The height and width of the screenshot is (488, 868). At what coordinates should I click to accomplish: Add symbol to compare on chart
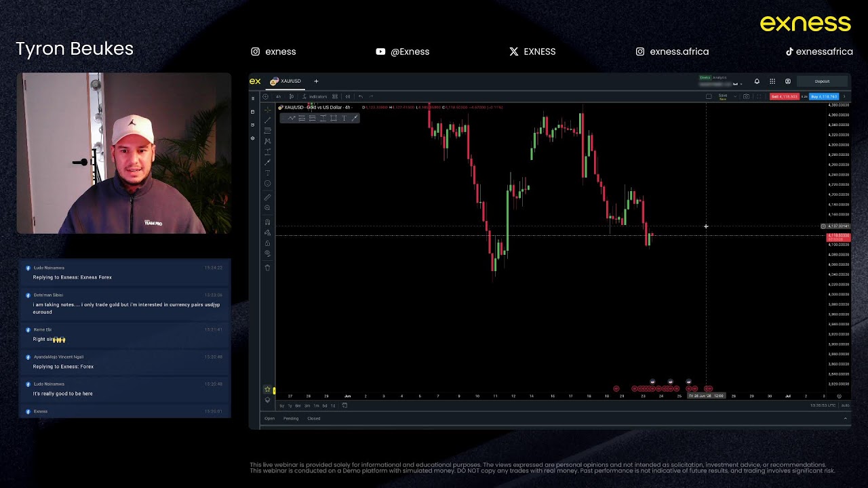click(265, 96)
